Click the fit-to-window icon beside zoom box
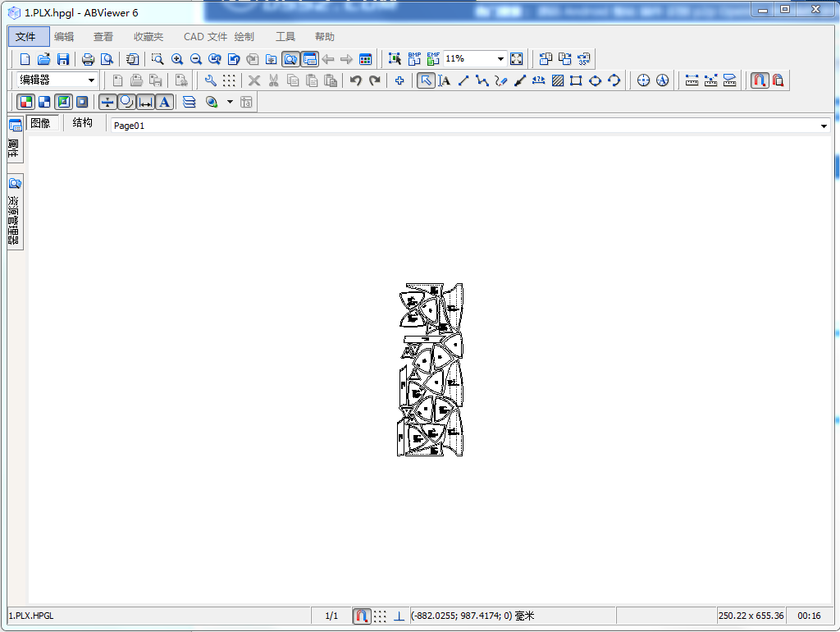 516,59
